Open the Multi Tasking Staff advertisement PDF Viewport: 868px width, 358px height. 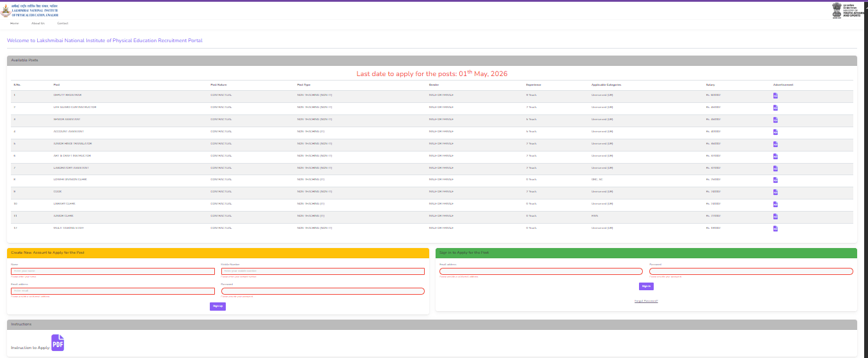tap(775, 228)
